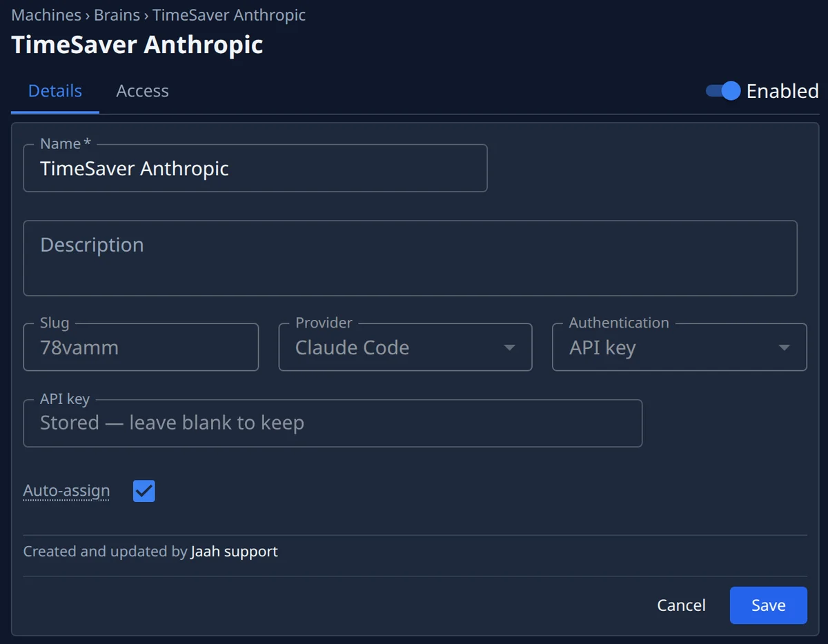Click the Auto-assign label

coord(66,491)
